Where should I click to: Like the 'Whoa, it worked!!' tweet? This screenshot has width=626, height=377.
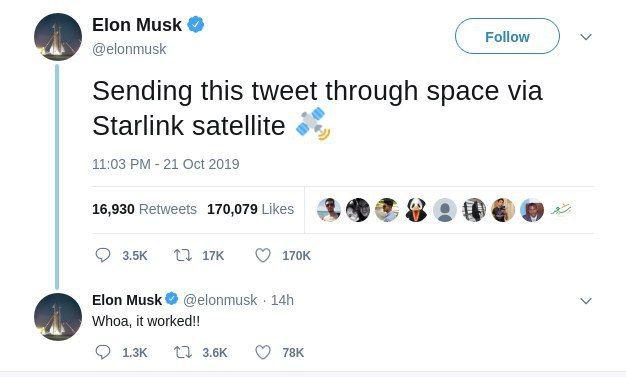(x=263, y=352)
